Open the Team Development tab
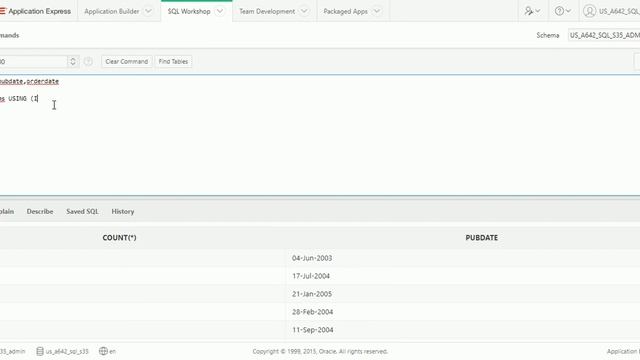 [x=267, y=11]
